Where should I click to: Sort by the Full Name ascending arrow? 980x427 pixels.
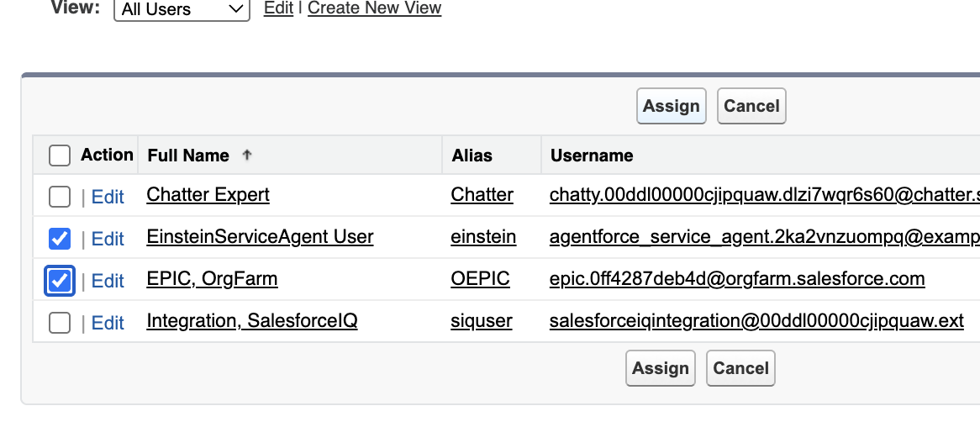246,156
